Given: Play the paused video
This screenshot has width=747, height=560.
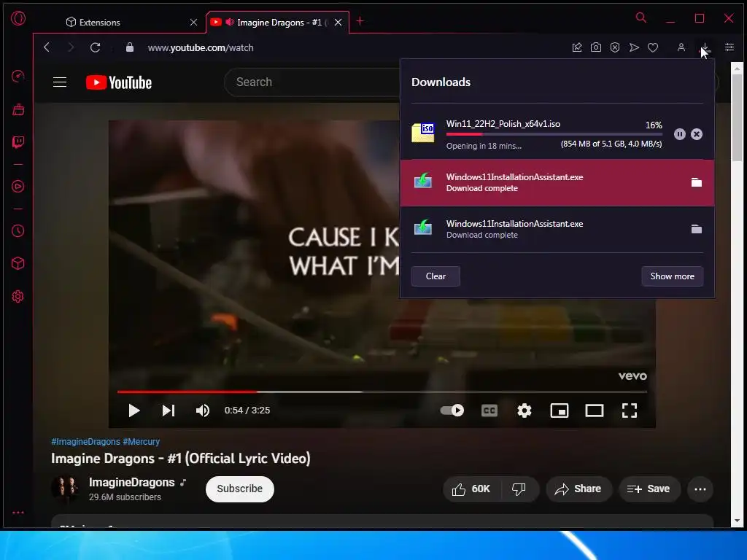Looking at the screenshot, I should click(134, 411).
